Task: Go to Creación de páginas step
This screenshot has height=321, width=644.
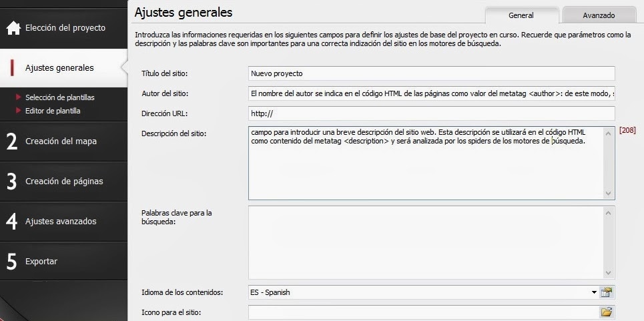Action: [x=63, y=182]
